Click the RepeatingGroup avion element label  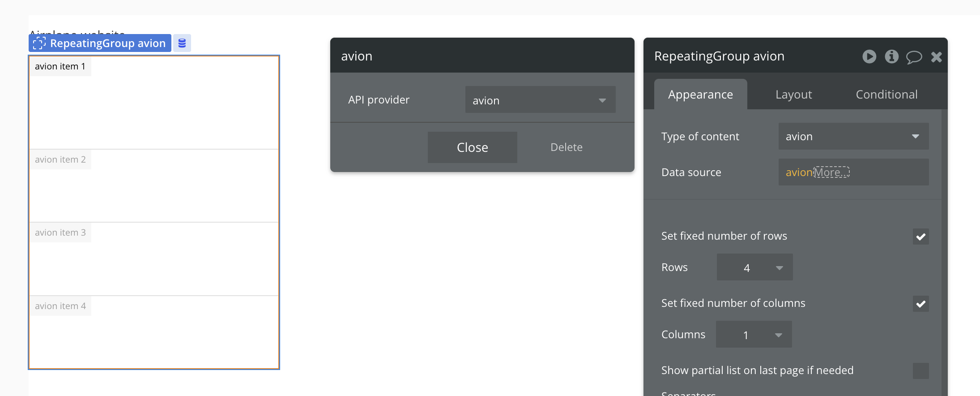point(100,43)
